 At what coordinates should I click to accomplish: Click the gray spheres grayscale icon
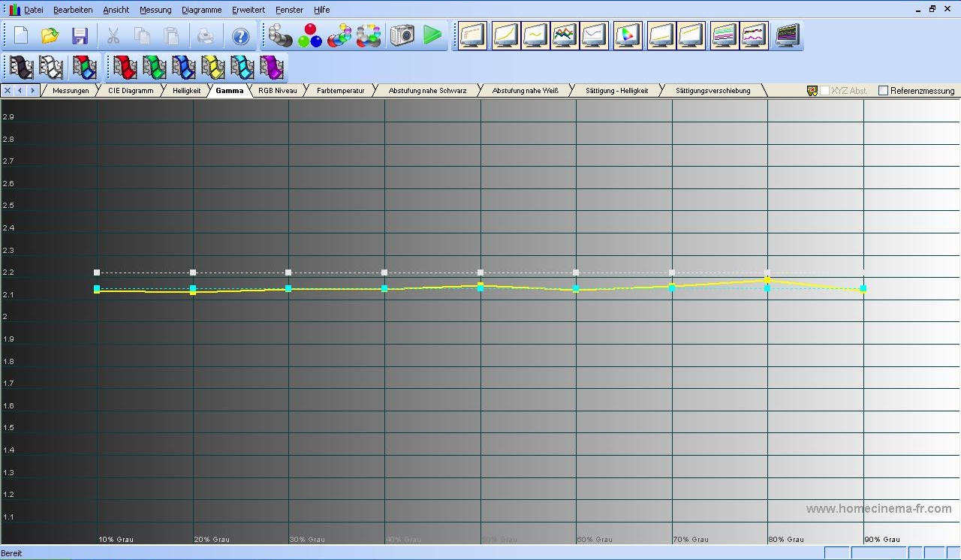(280, 35)
